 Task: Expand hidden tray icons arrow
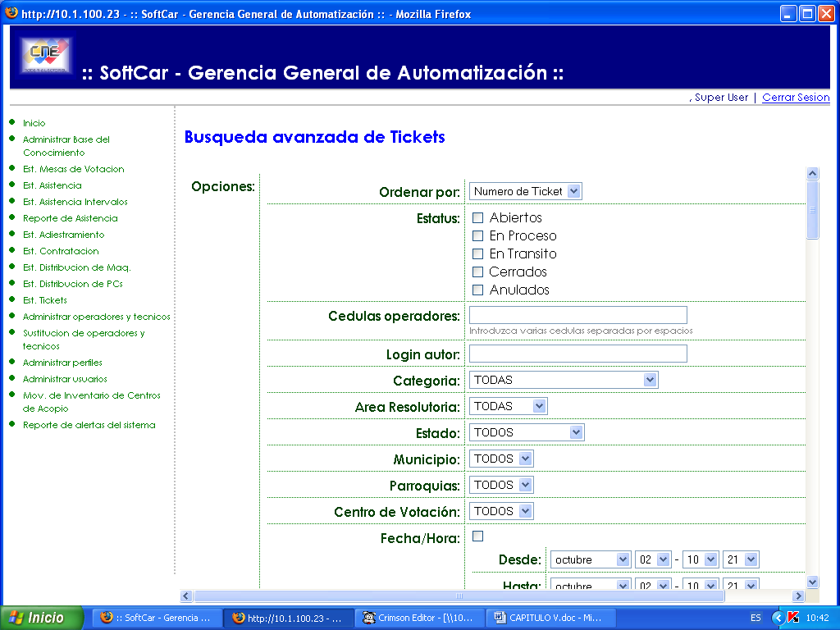pos(778,618)
